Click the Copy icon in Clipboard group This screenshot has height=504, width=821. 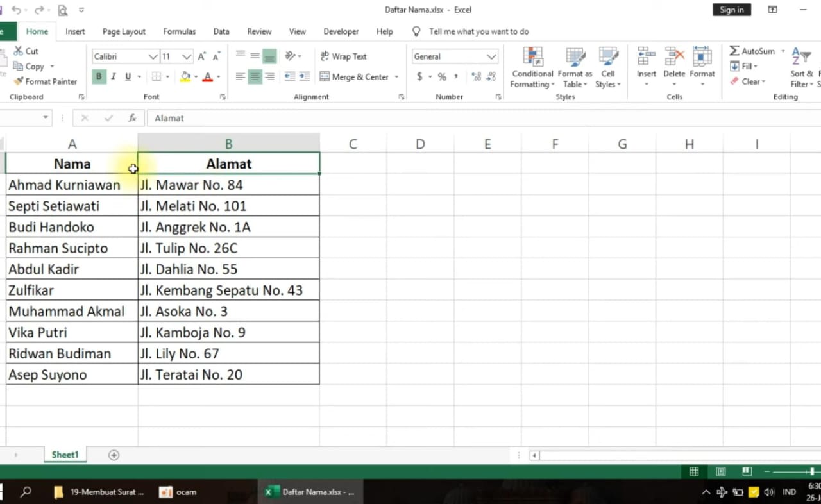(18, 66)
